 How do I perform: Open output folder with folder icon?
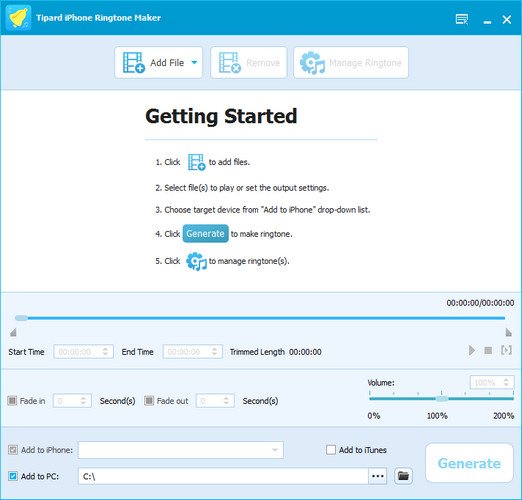point(403,476)
